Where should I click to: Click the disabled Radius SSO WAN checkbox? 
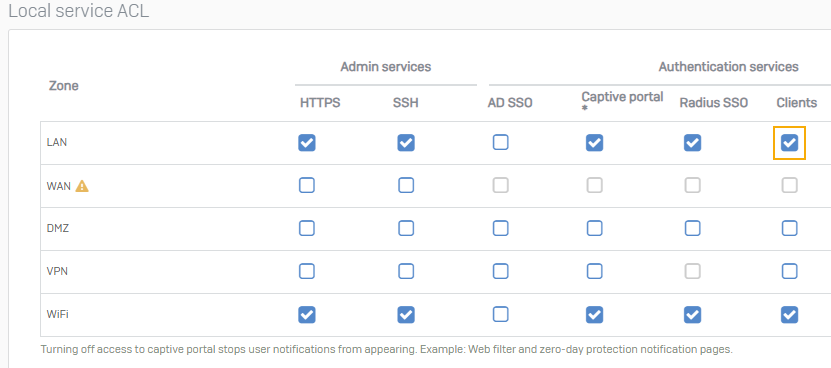(693, 185)
